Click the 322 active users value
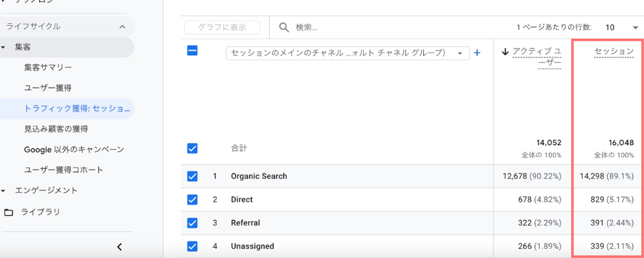 point(524,223)
